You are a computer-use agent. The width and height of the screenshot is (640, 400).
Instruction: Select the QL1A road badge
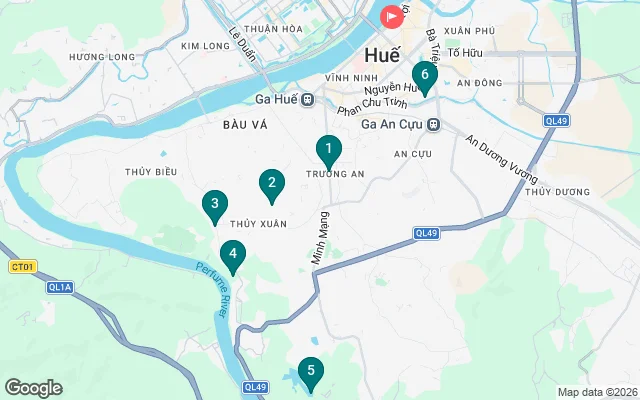click(x=60, y=287)
